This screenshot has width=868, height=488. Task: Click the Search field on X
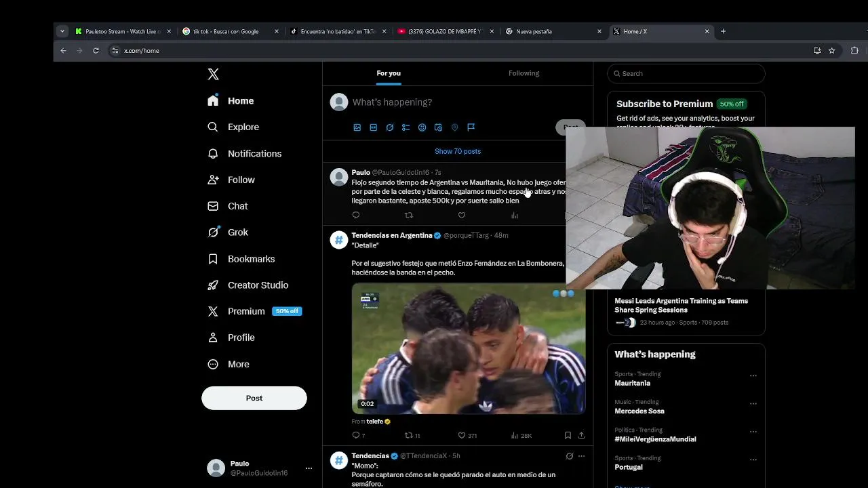pyautogui.click(x=686, y=73)
